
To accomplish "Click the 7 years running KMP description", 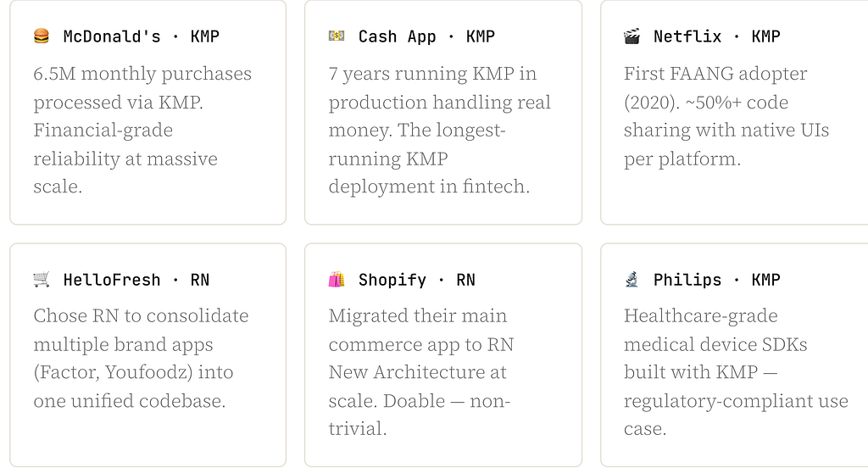I will (440, 130).
